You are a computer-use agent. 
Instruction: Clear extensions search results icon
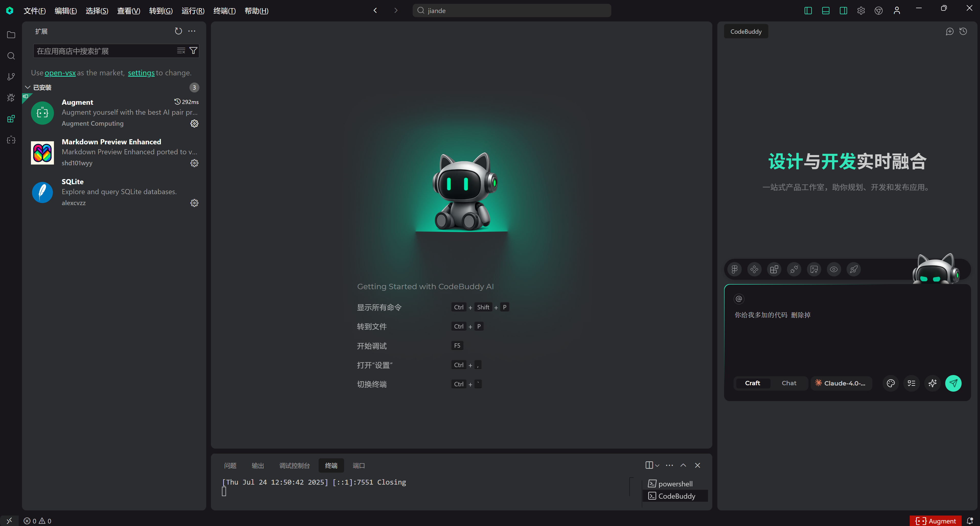point(181,51)
